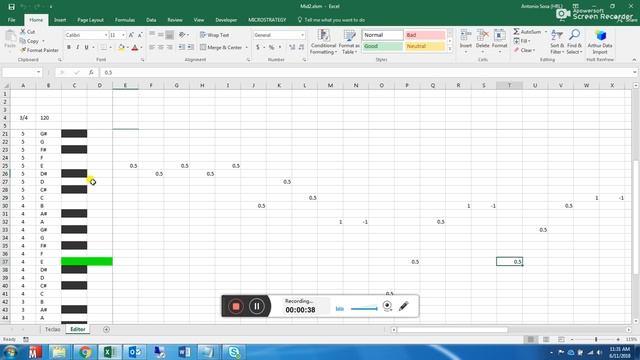Add a new sheet with plus button
This screenshot has width=640, height=360.
(x=106, y=329)
